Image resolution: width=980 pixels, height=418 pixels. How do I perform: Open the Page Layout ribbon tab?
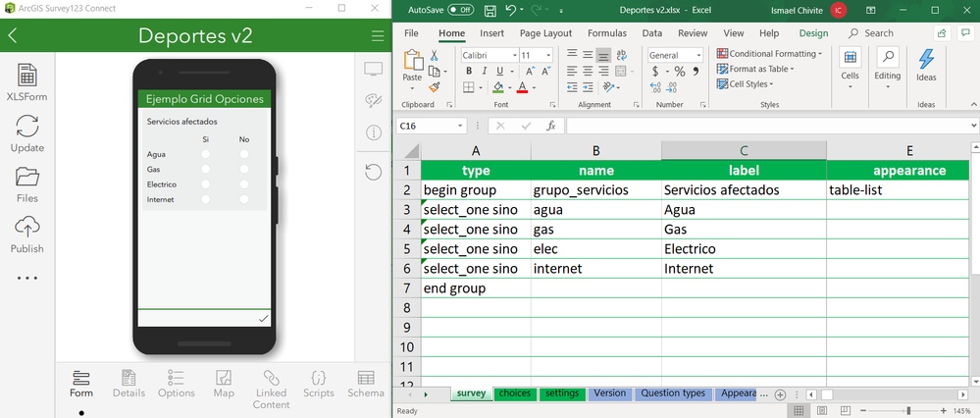[x=545, y=33]
